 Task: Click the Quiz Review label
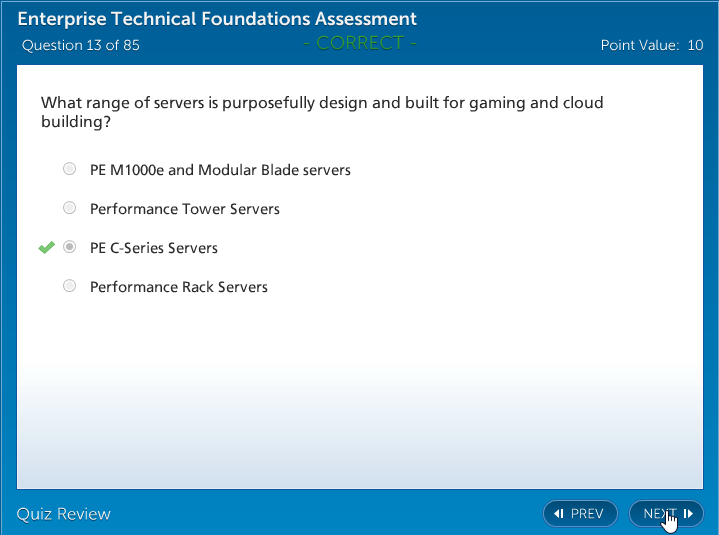click(63, 514)
